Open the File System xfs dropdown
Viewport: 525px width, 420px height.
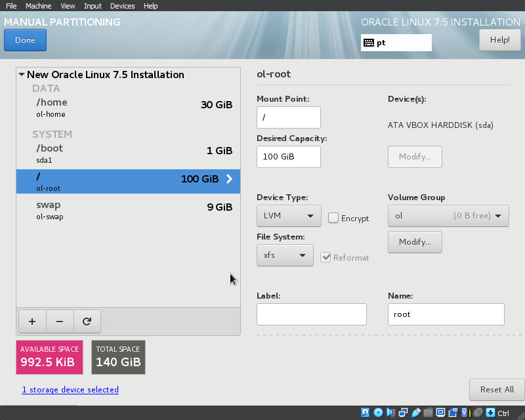[x=285, y=255]
